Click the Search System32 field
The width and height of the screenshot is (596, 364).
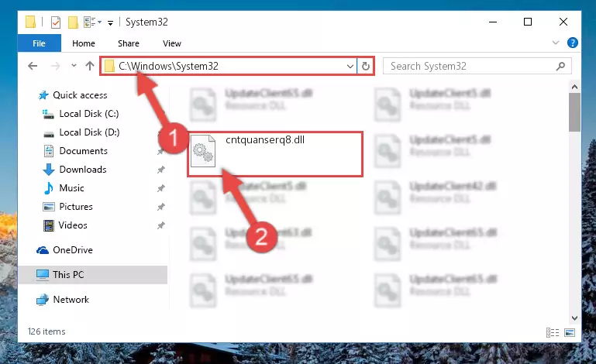coord(477,66)
